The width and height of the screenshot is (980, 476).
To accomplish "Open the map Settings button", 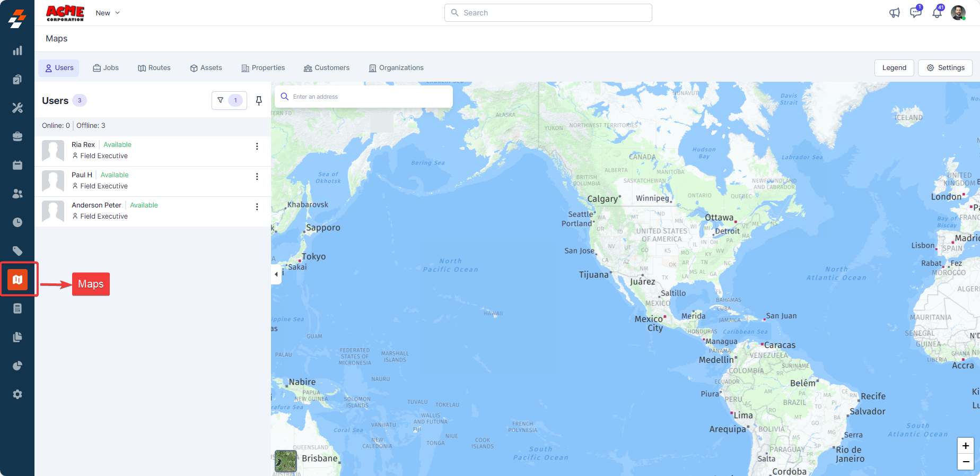I will click(x=945, y=68).
